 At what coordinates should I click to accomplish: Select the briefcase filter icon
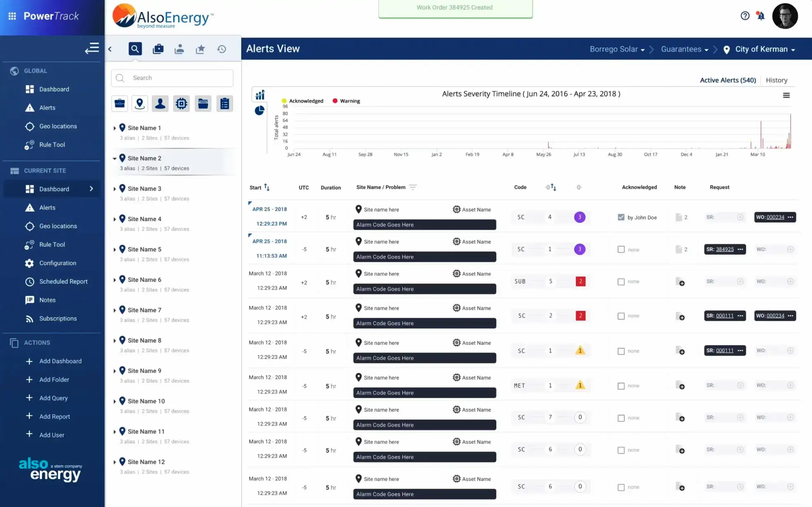click(119, 104)
